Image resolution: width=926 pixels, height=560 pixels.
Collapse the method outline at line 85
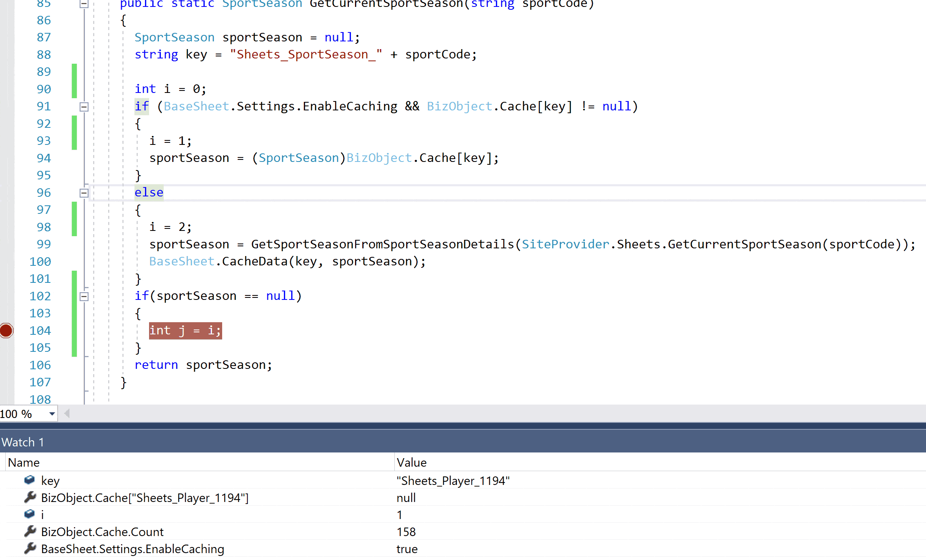click(x=84, y=4)
